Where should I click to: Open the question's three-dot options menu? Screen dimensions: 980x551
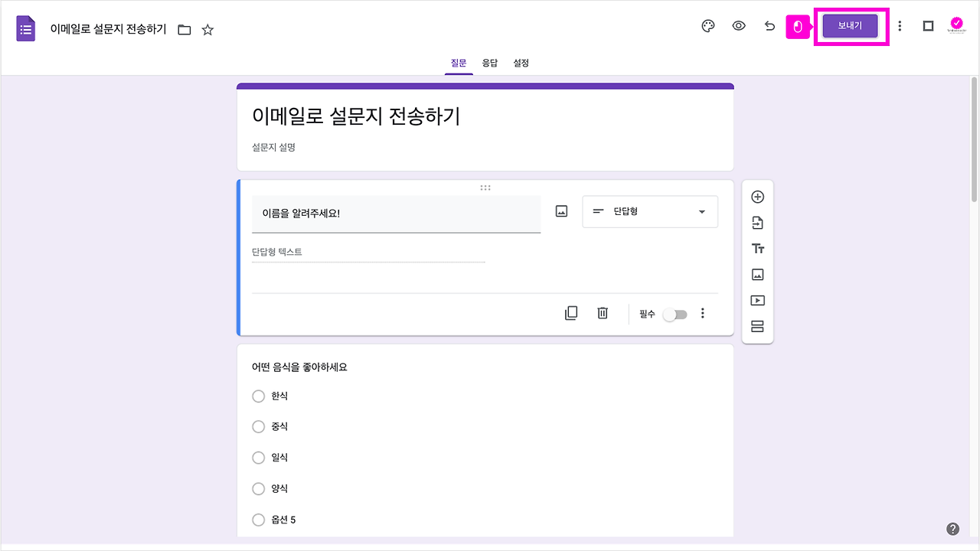(x=702, y=313)
